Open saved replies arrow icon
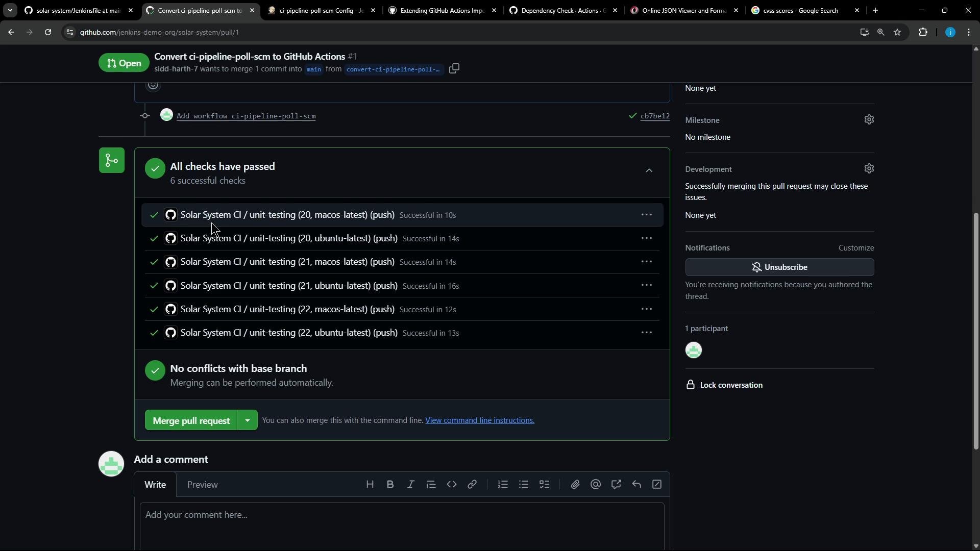The height and width of the screenshot is (551, 980). tap(636, 485)
